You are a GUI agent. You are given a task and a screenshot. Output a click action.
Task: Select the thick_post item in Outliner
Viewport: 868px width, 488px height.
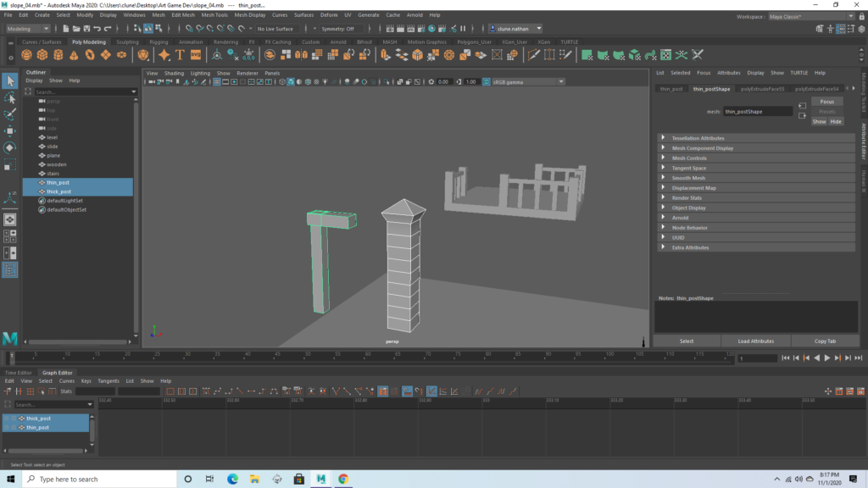coord(59,191)
